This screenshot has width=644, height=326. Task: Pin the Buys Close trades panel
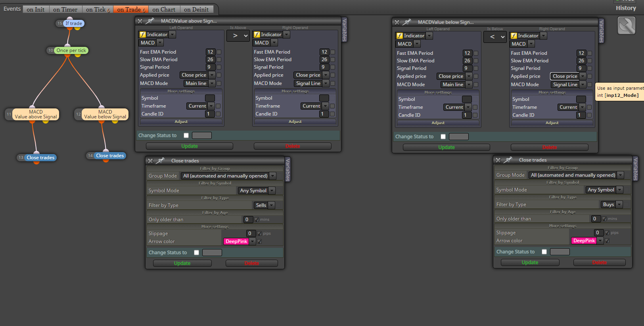[x=508, y=160]
